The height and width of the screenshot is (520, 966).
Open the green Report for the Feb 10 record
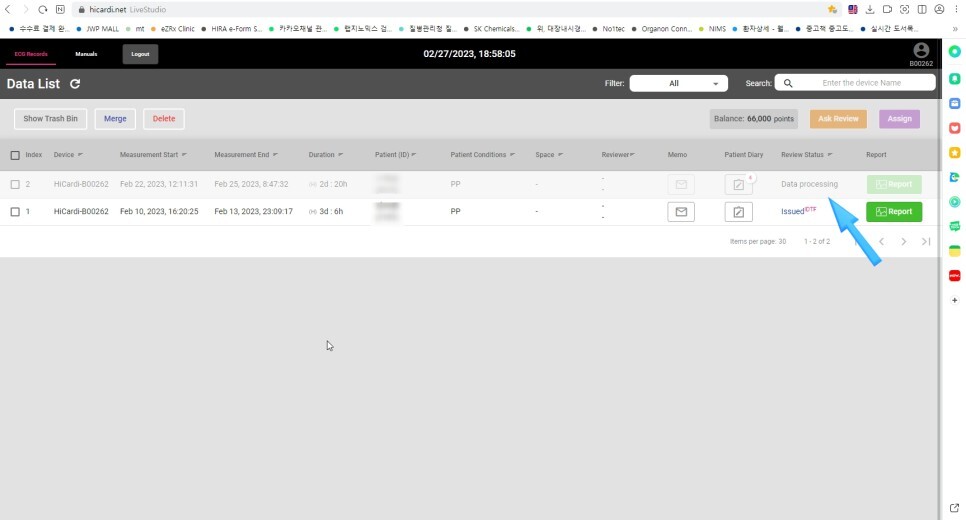[x=894, y=212]
